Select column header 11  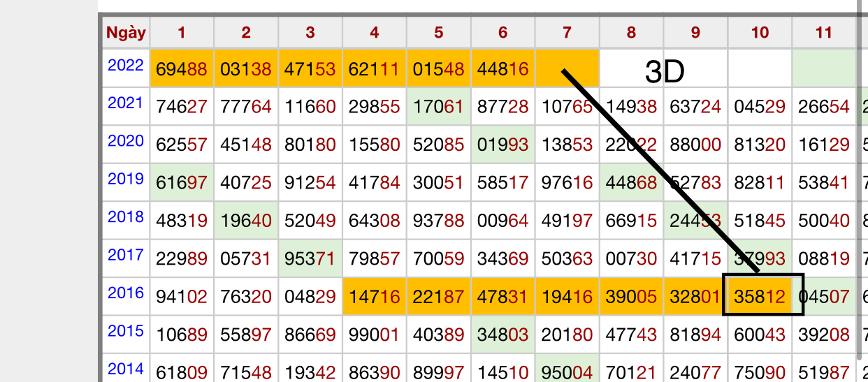pos(824,32)
